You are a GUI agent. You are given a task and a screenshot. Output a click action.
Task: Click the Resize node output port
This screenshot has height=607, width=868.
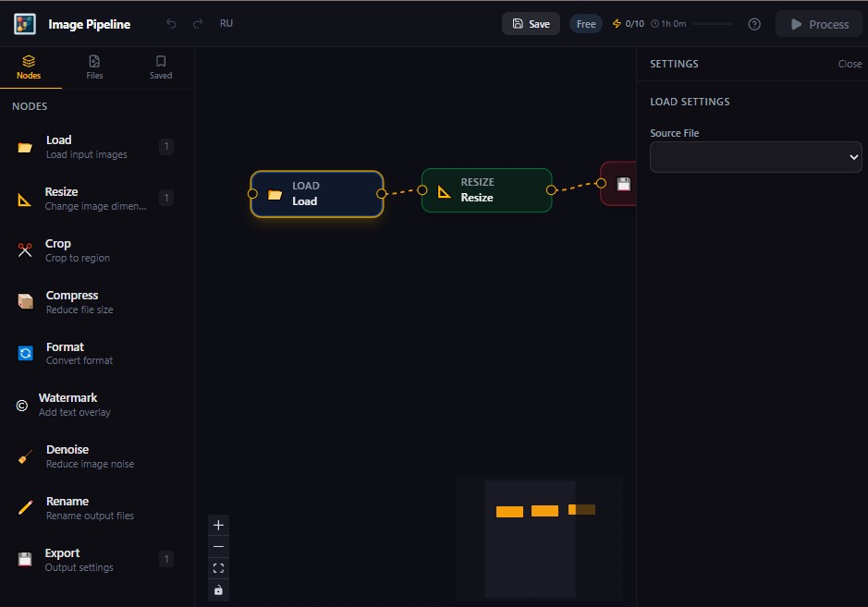click(551, 190)
